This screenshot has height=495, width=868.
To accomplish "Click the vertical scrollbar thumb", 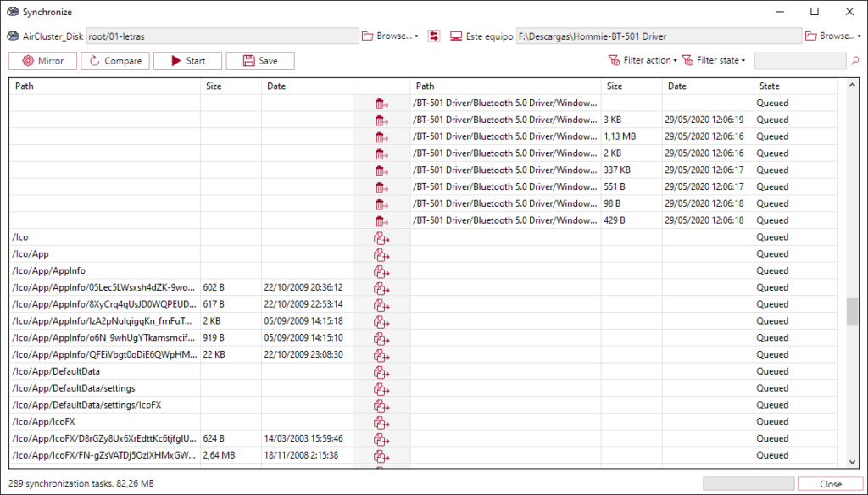I will [853, 312].
